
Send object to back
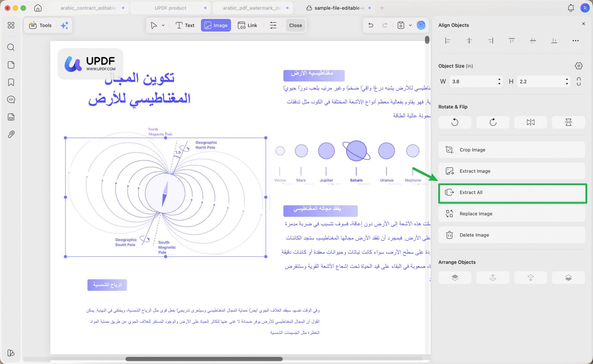[x=568, y=278]
